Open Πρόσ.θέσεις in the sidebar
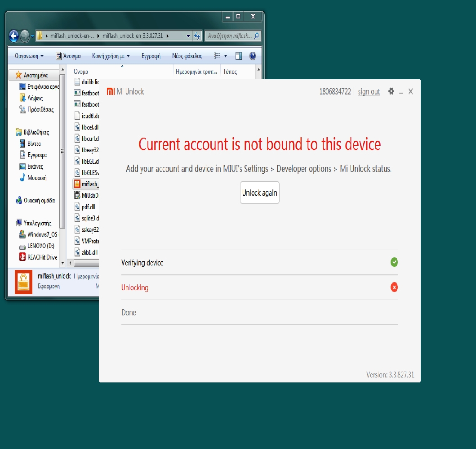This screenshot has height=449, width=476. (x=36, y=109)
